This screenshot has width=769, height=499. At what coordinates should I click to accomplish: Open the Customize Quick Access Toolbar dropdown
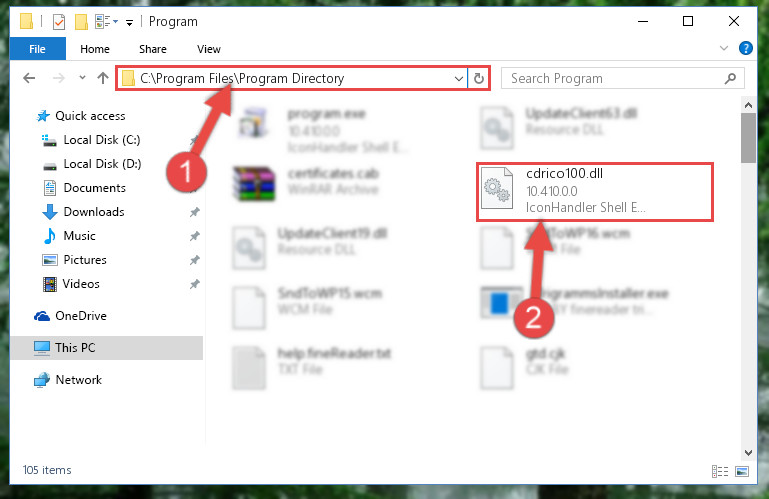(129, 23)
